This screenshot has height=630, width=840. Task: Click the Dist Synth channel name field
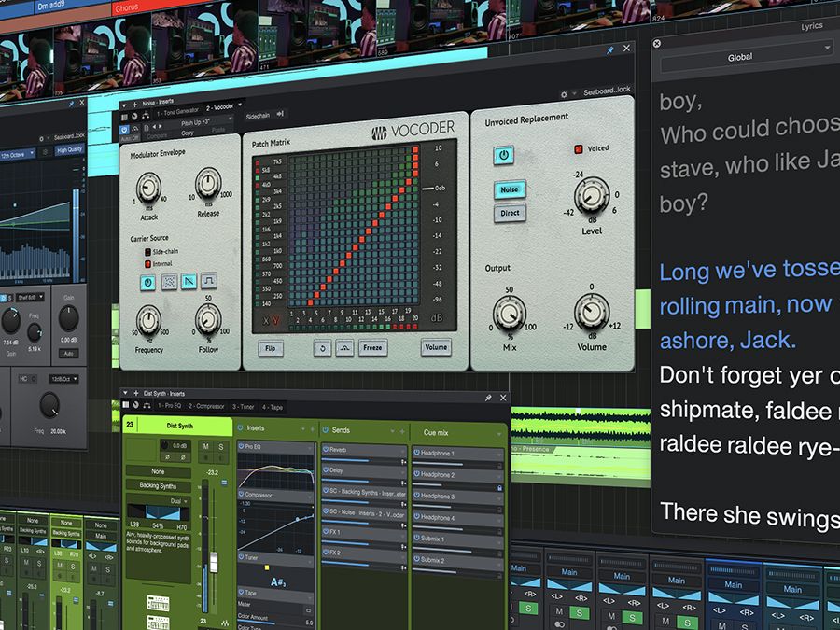(179, 426)
